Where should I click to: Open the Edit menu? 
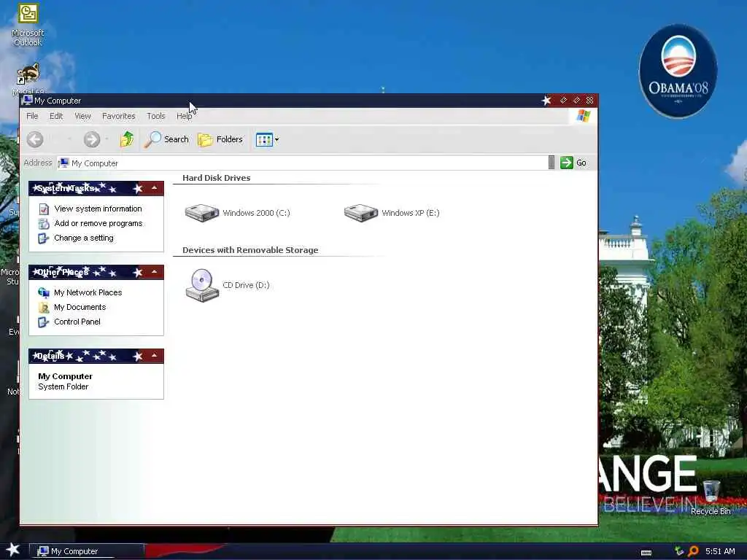point(56,116)
